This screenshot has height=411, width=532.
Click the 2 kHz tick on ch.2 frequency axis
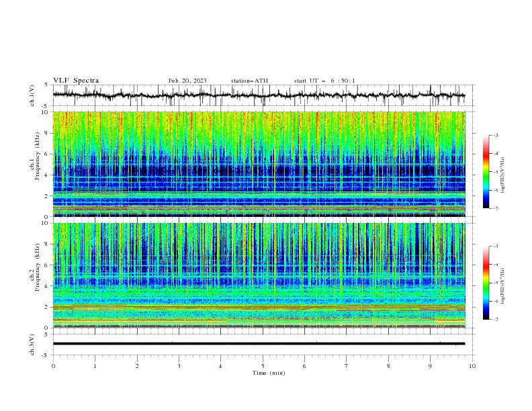point(47,307)
